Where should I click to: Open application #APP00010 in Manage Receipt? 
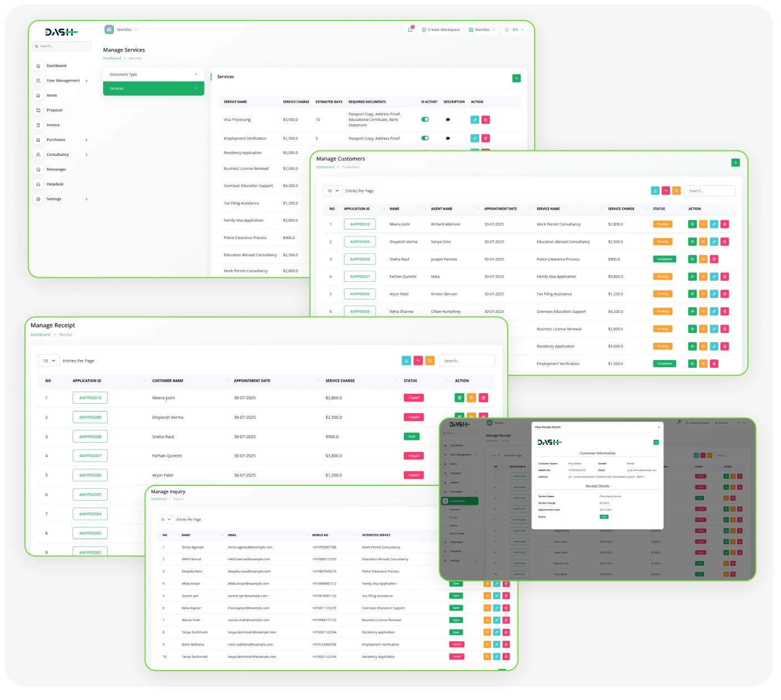point(90,398)
